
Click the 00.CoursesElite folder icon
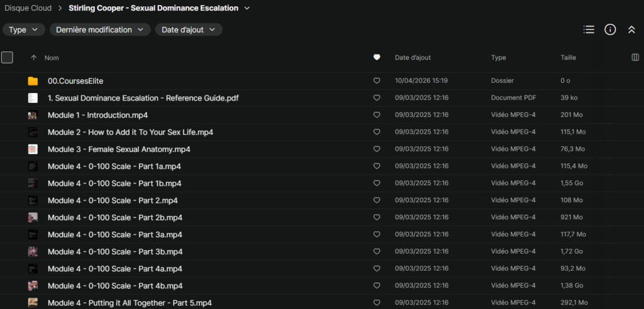[33, 81]
